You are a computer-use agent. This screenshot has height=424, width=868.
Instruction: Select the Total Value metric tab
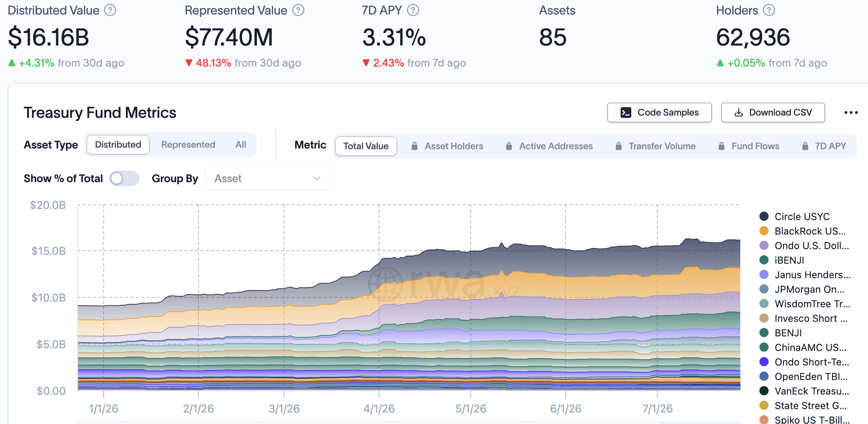coord(366,146)
